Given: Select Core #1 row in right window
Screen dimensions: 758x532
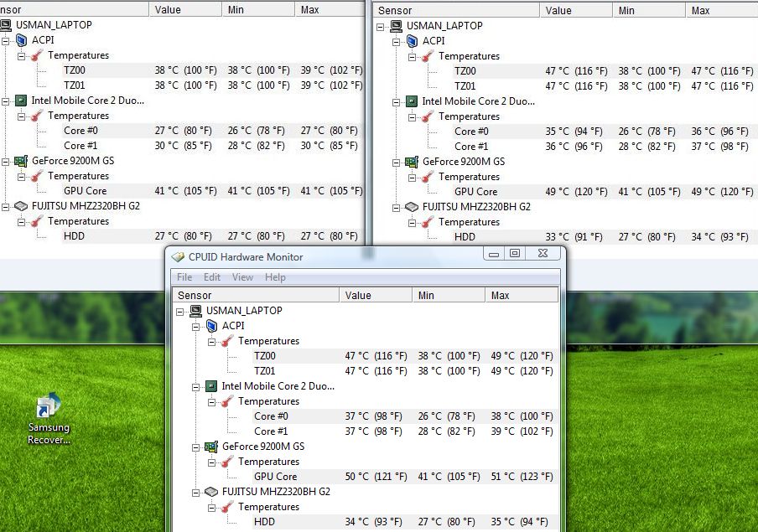Looking at the screenshot, I should [x=605, y=147].
